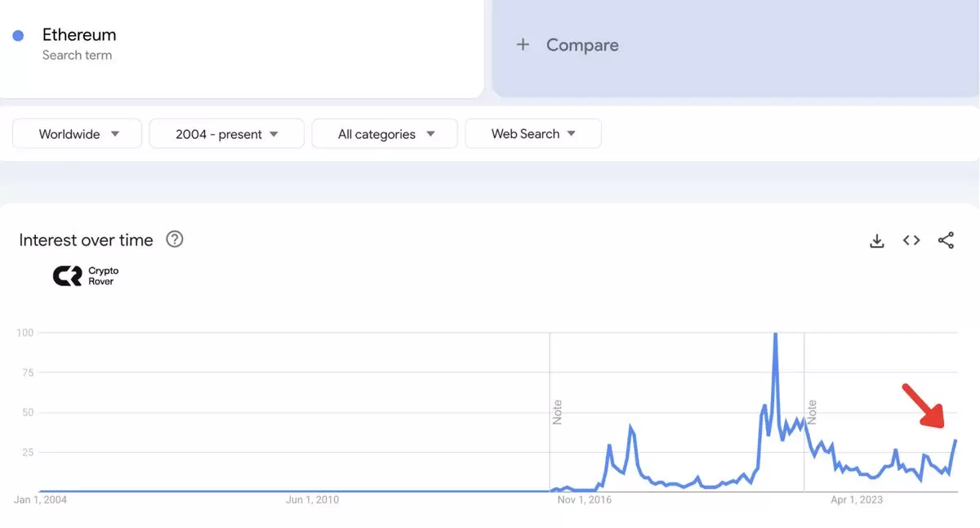Expand the 2004 - present time range dropdown
Screen dimensions: 980x528
227,134
